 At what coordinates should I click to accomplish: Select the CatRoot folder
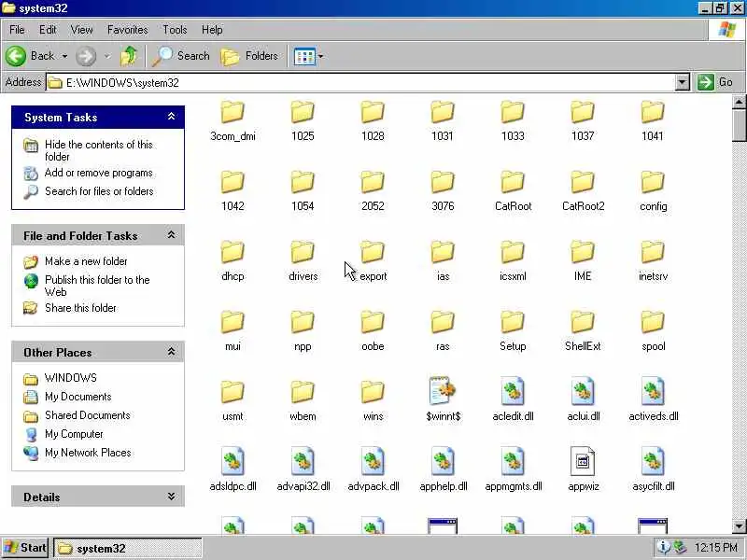click(513, 192)
